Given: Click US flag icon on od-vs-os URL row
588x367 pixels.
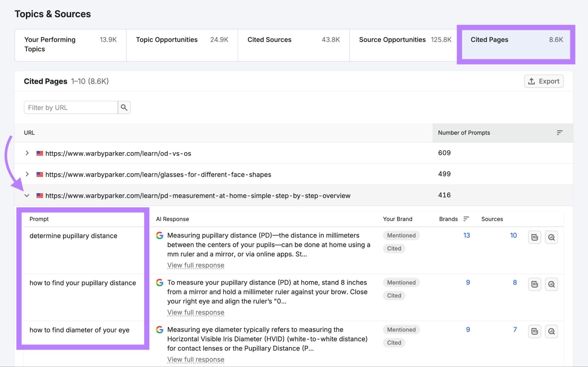Looking at the screenshot, I should pyautogui.click(x=40, y=153).
